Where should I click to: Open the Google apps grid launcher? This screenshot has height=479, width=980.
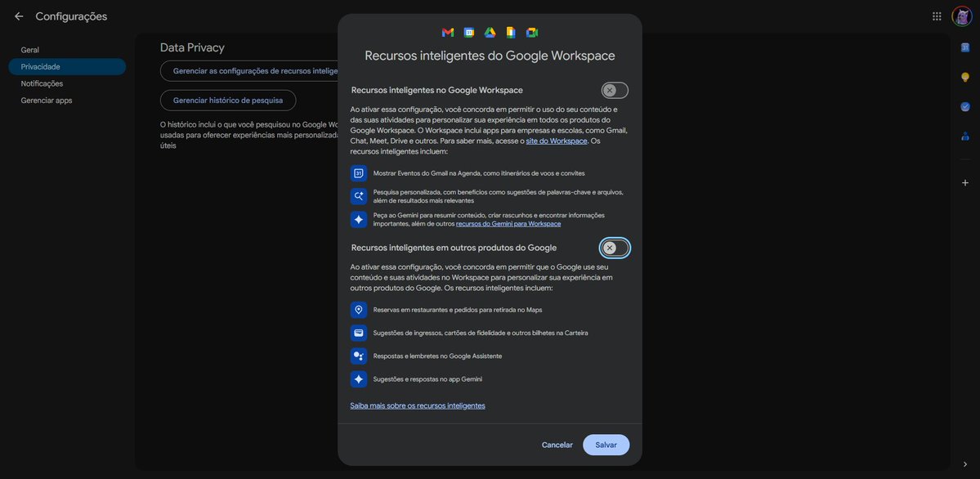coord(936,16)
